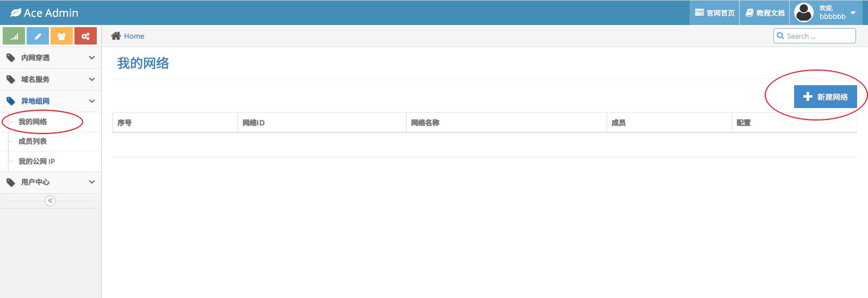Select 我的网络 in the sidebar
868x298 pixels.
coord(33,122)
